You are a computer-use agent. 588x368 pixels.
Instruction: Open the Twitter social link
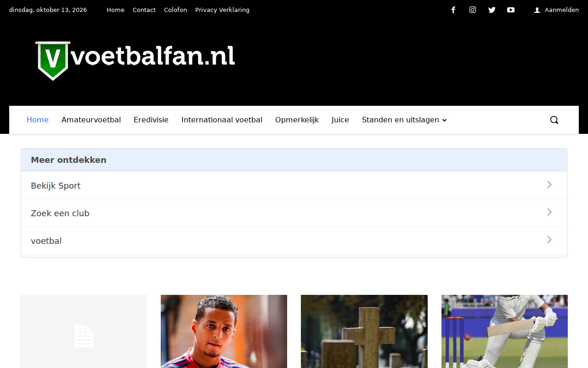[x=492, y=10]
